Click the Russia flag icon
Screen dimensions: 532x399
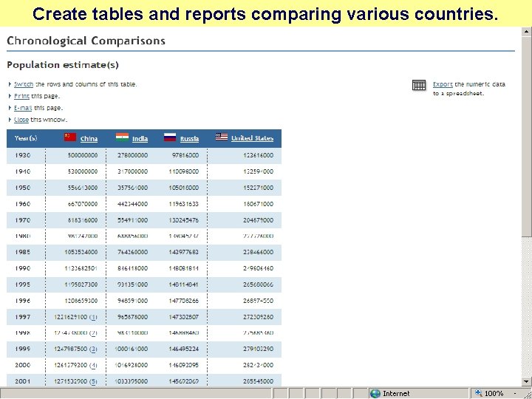click(170, 137)
